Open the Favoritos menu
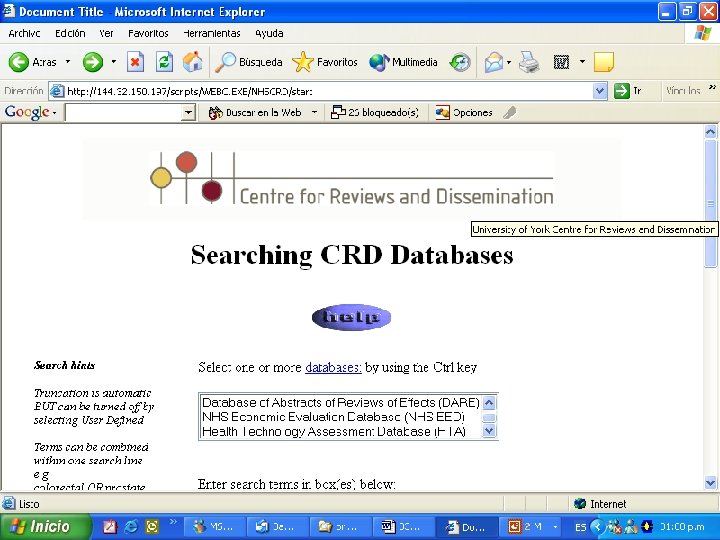This screenshot has height=540, width=720. tap(148, 34)
